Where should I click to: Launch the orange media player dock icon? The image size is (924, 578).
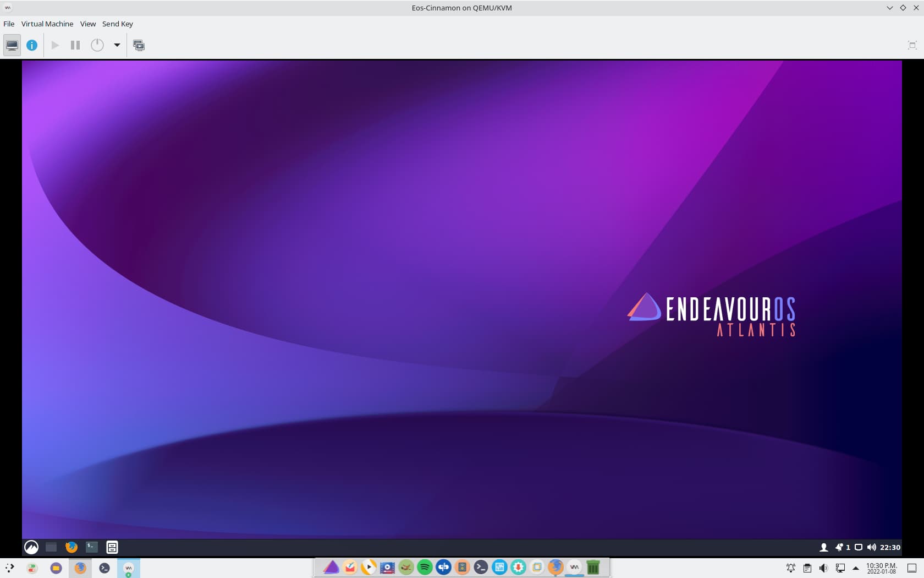pos(369,567)
